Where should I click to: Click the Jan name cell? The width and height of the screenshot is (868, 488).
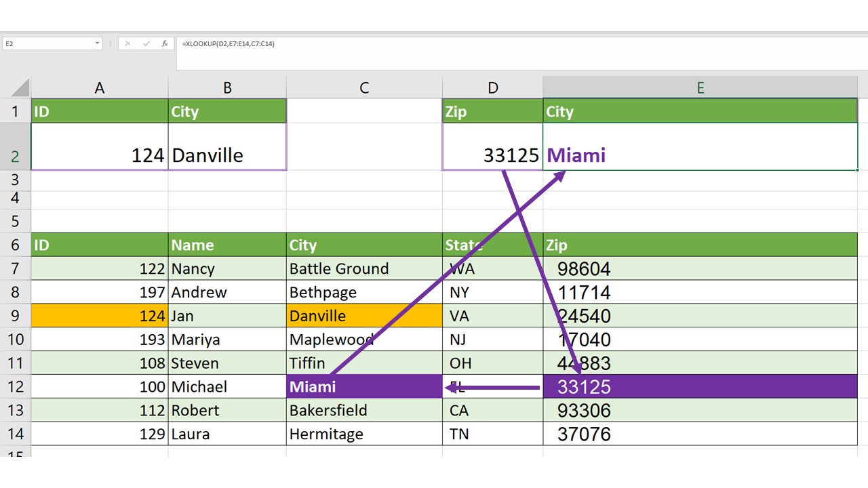coord(227,316)
